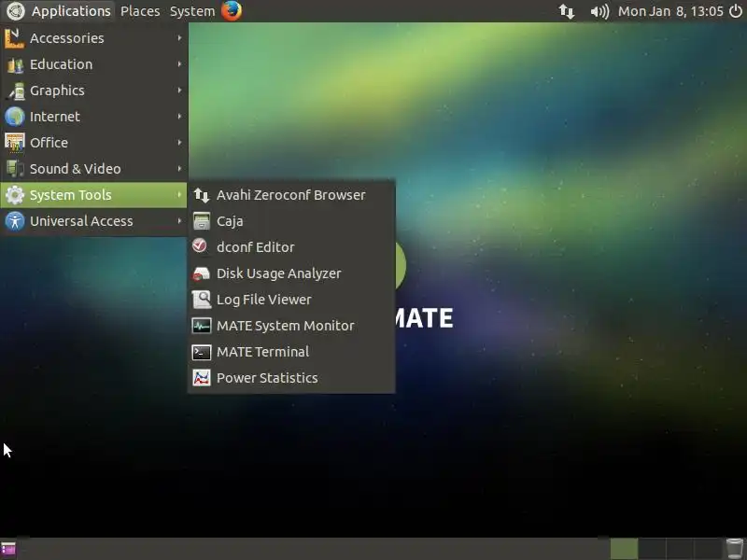The height and width of the screenshot is (560, 747).
Task: Expand the Sound & Video submenu arrow
Action: coord(179,169)
